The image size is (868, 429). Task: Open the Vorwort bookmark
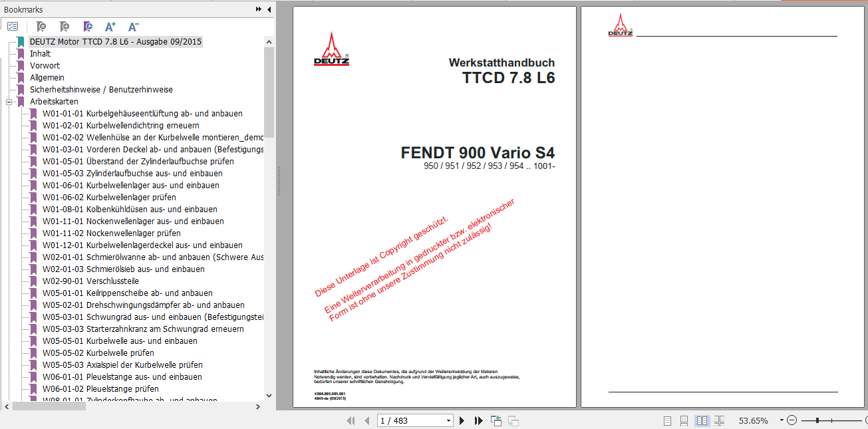(45, 65)
